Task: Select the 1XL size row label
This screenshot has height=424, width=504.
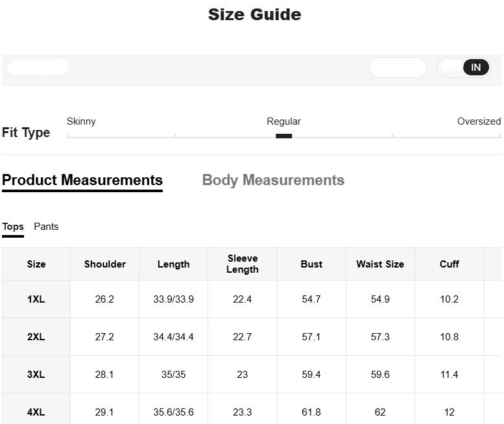Action: point(36,299)
